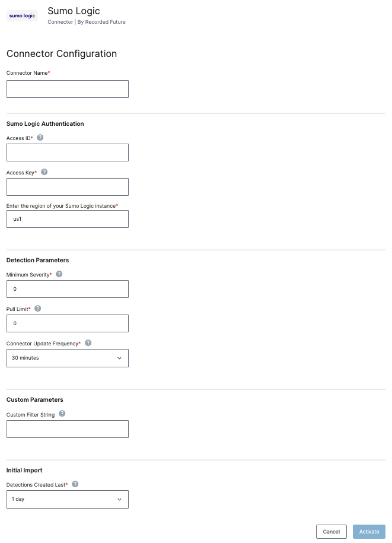Click the Custom Filter String help icon
This screenshot has width=392, height=543.
coord(62,414)
